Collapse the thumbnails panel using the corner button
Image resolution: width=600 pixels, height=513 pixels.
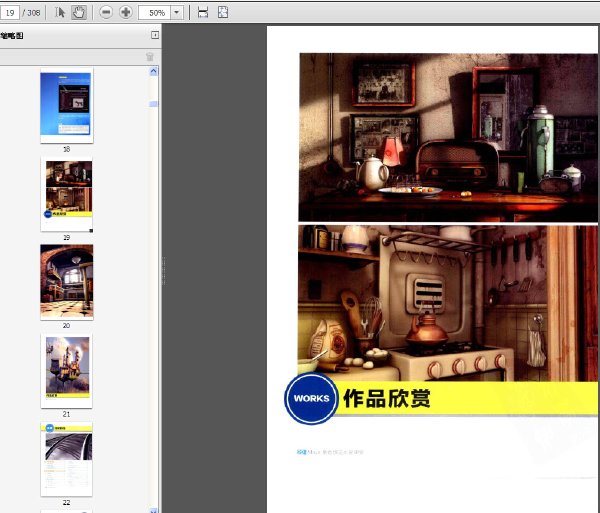coord(155,35)
